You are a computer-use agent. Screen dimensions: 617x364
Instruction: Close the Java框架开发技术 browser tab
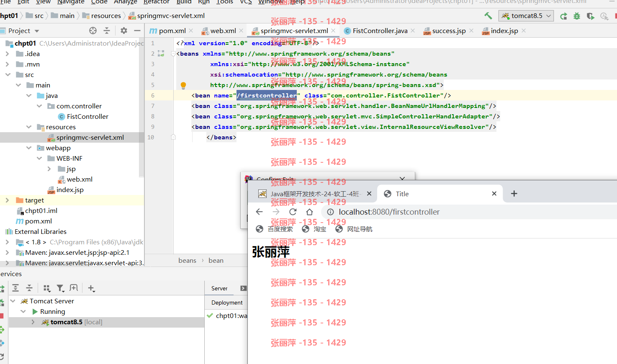pos(369,194)
